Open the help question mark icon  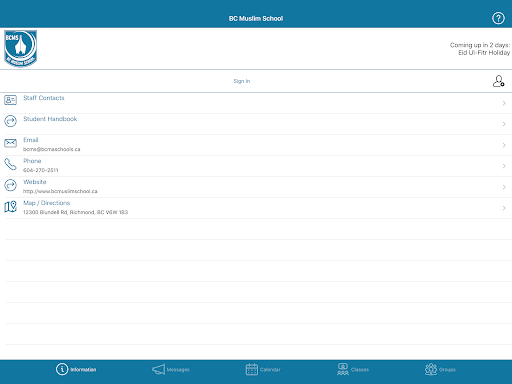click(x=498, y=18)
